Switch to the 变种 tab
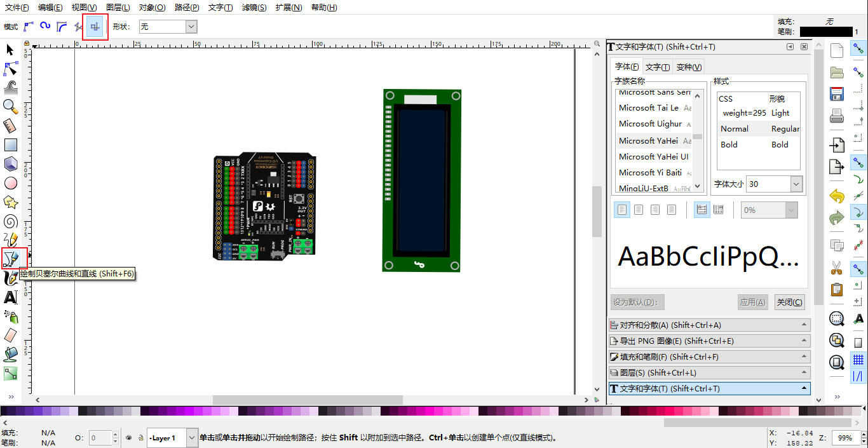The image size is (868, 448). click(689, 67)
